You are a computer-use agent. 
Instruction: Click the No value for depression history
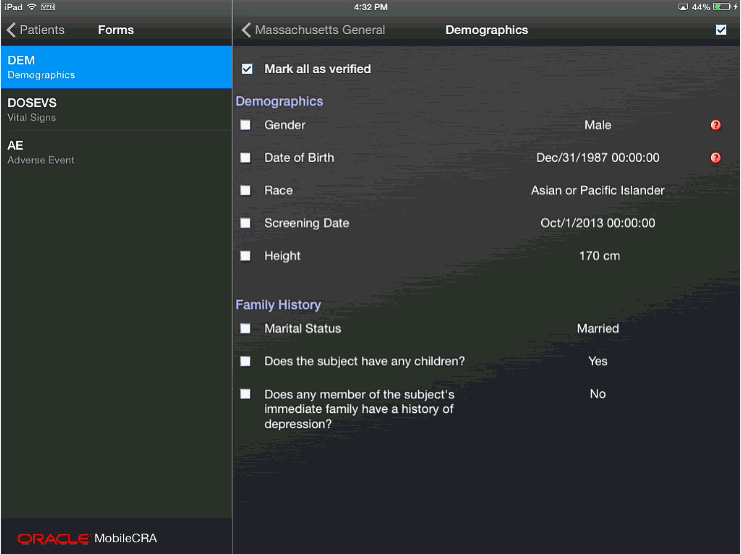597,394
